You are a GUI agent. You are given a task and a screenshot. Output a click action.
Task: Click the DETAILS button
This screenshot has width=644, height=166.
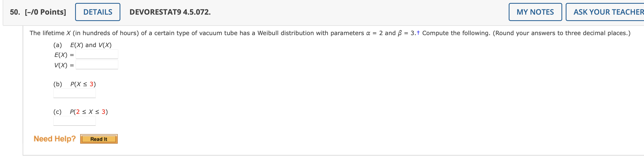click(97, 12)
